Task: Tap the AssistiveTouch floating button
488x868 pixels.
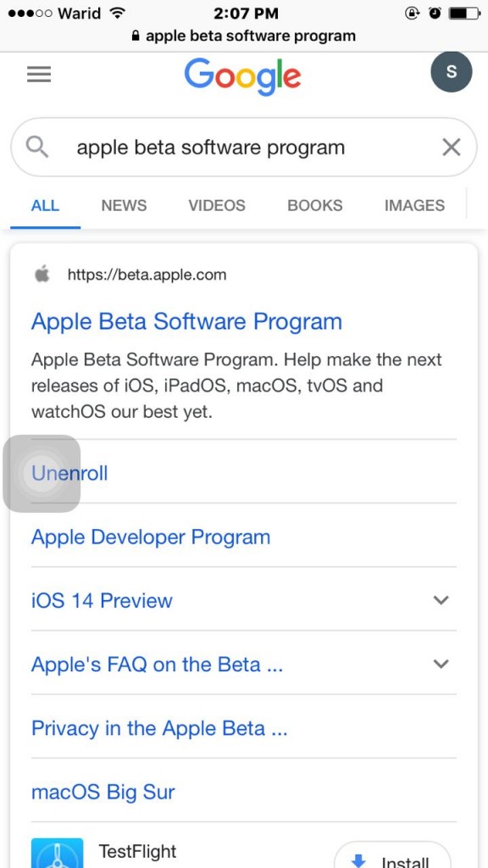Action: 42,473
